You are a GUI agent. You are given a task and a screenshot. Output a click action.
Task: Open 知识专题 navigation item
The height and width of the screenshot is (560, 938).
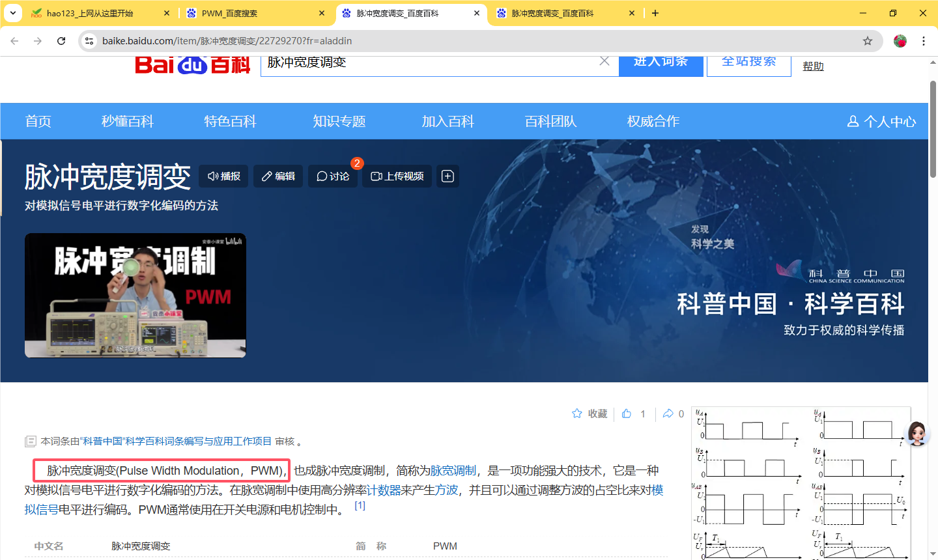coord(339,121)
